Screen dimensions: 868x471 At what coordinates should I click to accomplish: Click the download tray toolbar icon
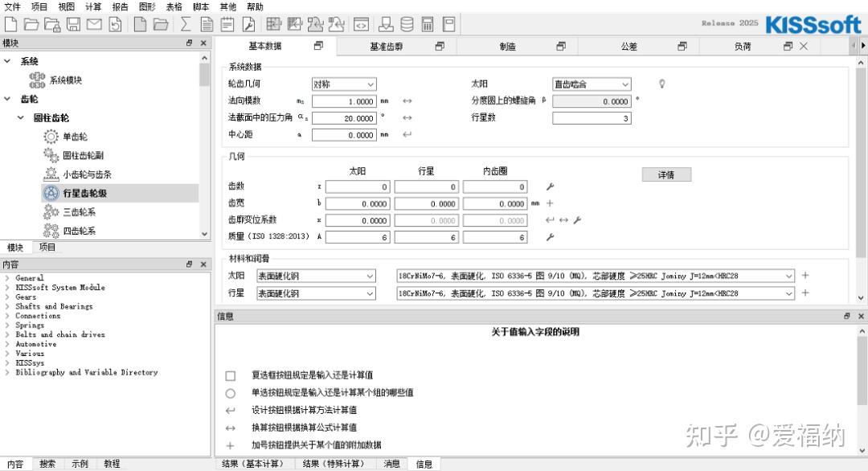pyautogui.click(x=386, y=24)
